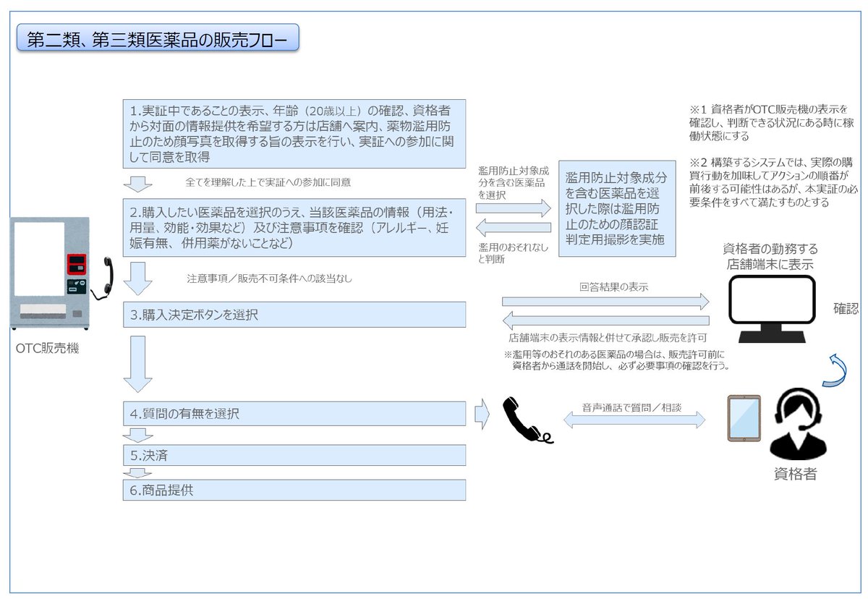This screenshot has height=599, width=868.
Task: Select the 5.決済 step box
Action: [x=294, y=455]
